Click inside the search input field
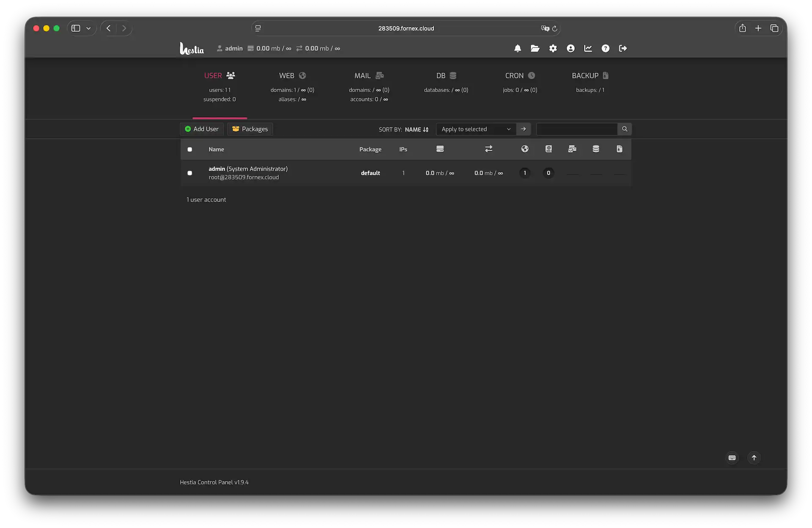This screenshot has width=812, height=528. pos(576,129)
